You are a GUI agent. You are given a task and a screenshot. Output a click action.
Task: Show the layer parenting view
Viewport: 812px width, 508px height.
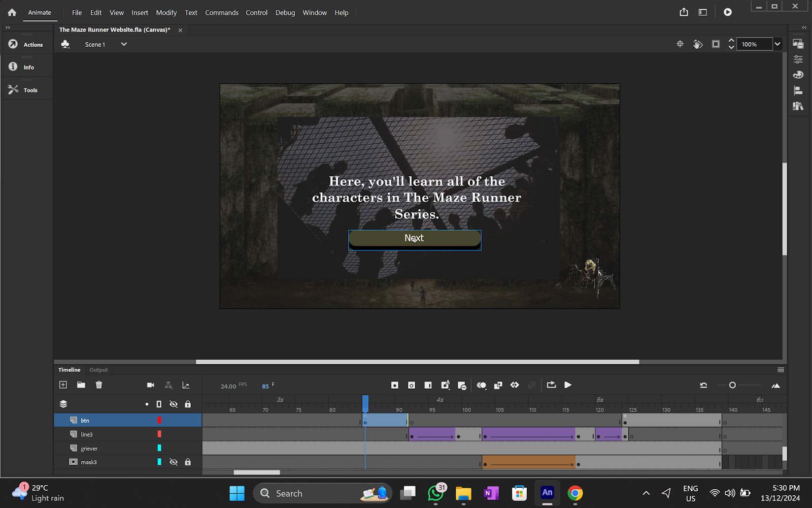pyautogui.click(x=168, y=385)
